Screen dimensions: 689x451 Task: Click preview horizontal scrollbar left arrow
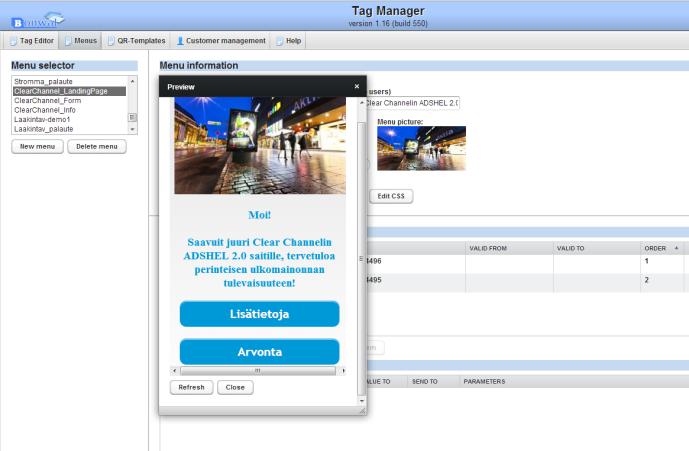pyautogui.click(x=174, y=371)
